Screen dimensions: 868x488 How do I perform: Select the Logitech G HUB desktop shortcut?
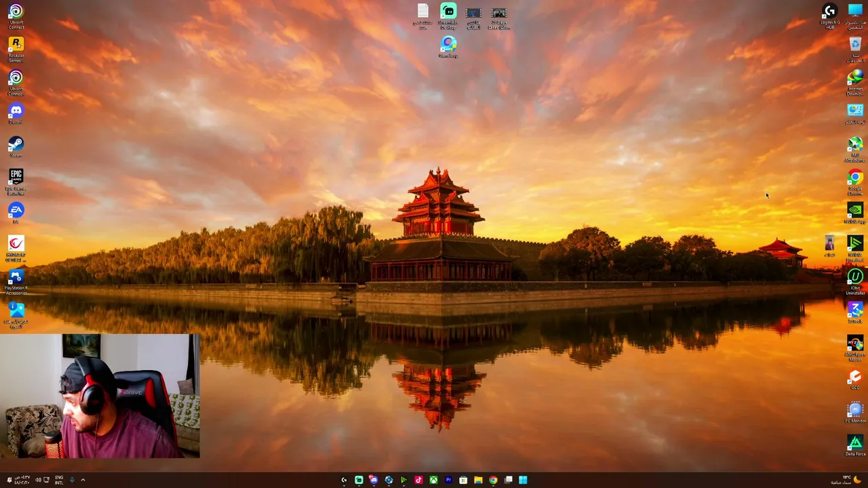coord(829,16)
